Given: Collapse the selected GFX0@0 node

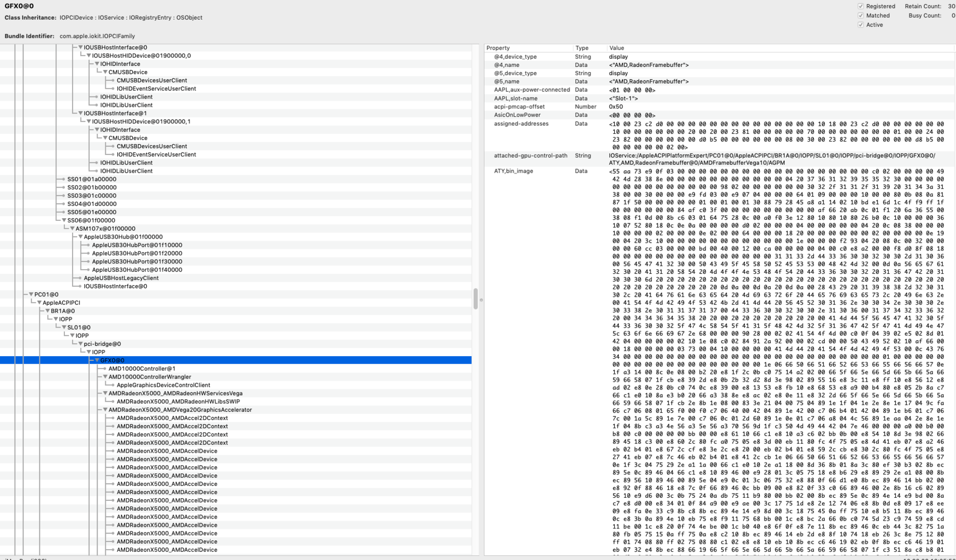Looking at the screenshot, I should [97, 360].
